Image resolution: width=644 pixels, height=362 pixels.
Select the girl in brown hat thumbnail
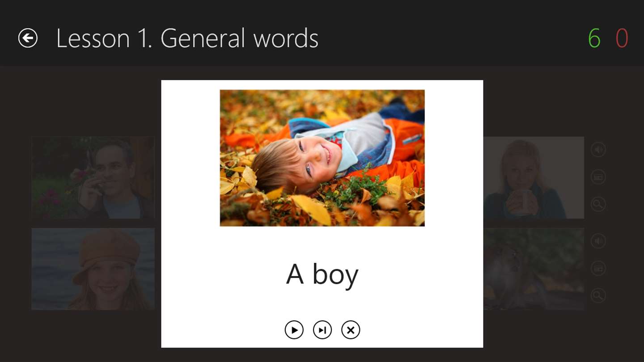(x=93, y=269)
